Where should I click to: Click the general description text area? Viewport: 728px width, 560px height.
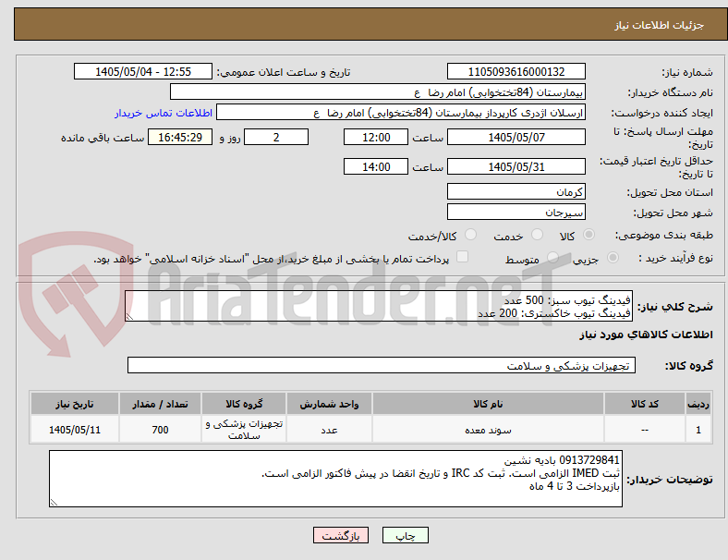coord(379,307)
